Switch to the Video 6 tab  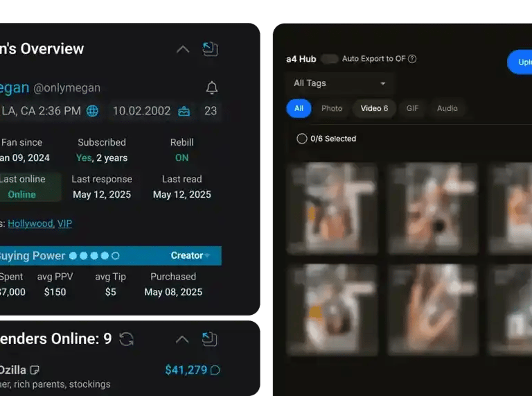click(x=374, y=108)
